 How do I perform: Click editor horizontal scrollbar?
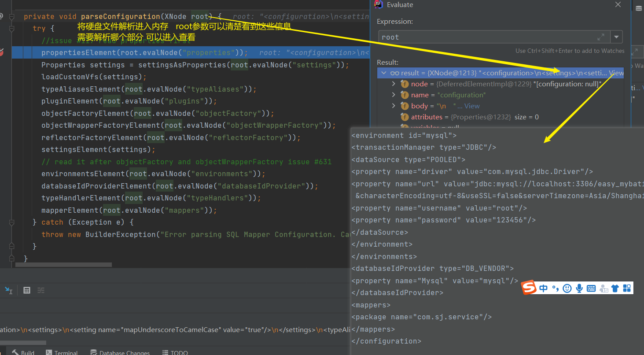pyautogui.click(x=63, y=265)
